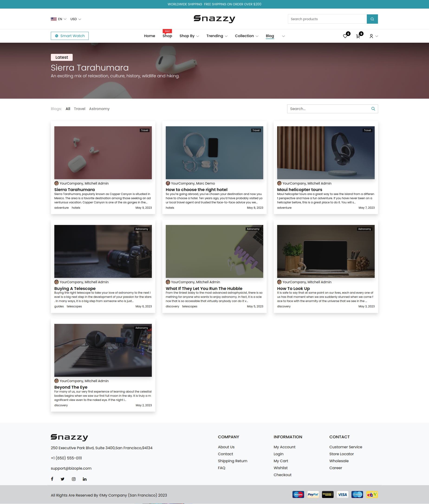
Task: Open the shopping cart icon
Action: point(358,36)
